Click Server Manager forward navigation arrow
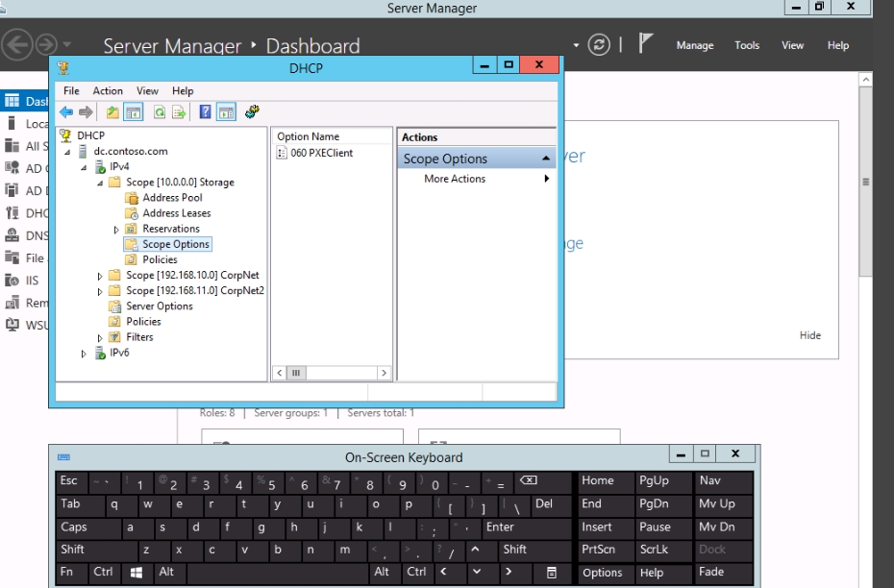The height and width of the screenshot is (588, 894). click(47, 44)
